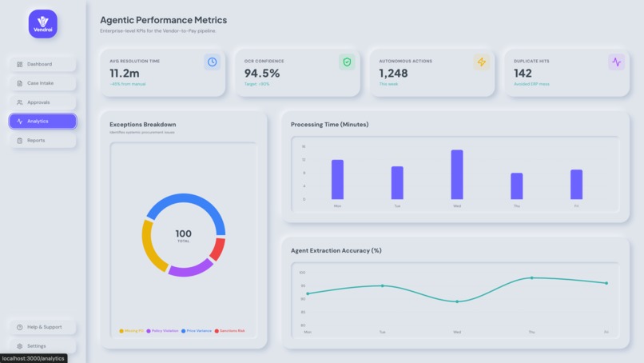Click the Tue processing time bar

coord(397,183)
